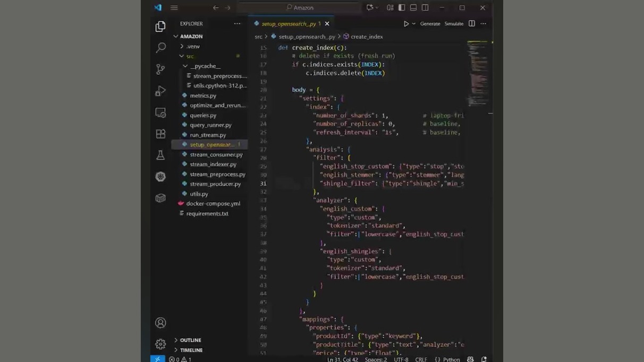Split the editor to the right

point(472,23)
